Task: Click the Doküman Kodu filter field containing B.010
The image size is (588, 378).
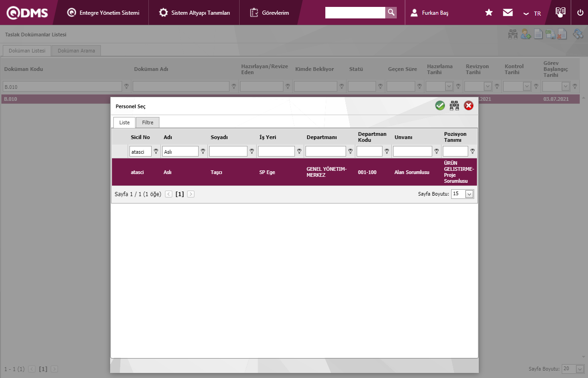Action: [62, 86]
